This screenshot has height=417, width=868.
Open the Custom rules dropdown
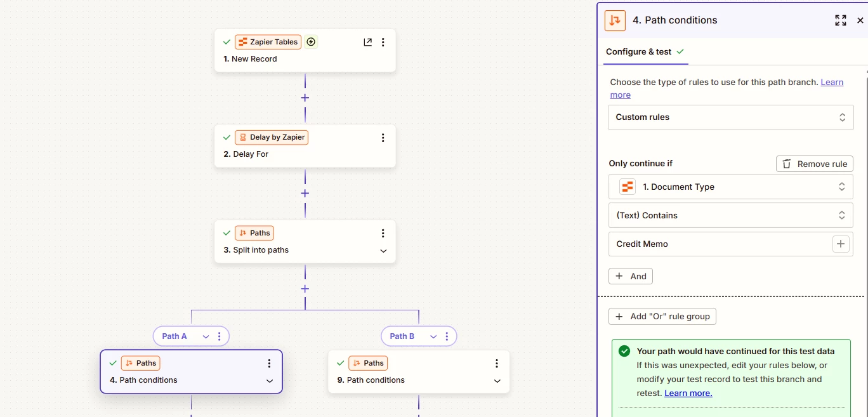[x=731, y=117]
